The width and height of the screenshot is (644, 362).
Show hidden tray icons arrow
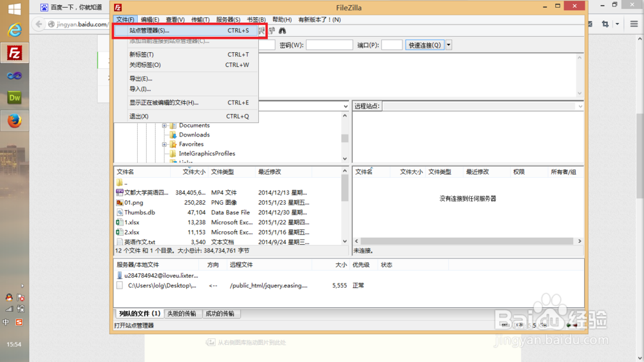click(23, 285)
